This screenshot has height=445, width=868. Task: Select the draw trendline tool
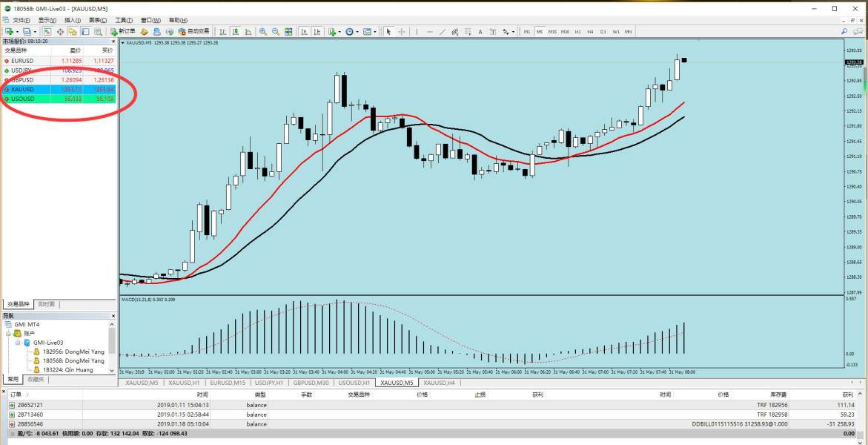443,32
